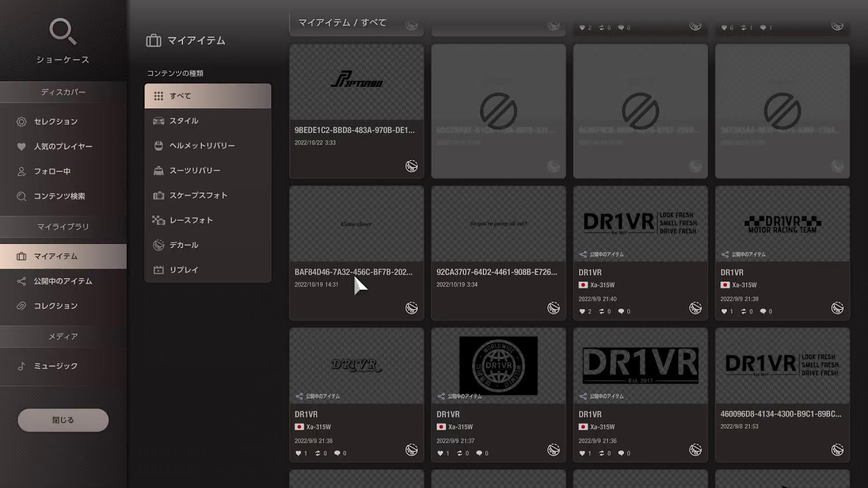Click car icon beside スタイル
Image resolution: width=868 pixels, height=488 pixels.
(159, 121)
